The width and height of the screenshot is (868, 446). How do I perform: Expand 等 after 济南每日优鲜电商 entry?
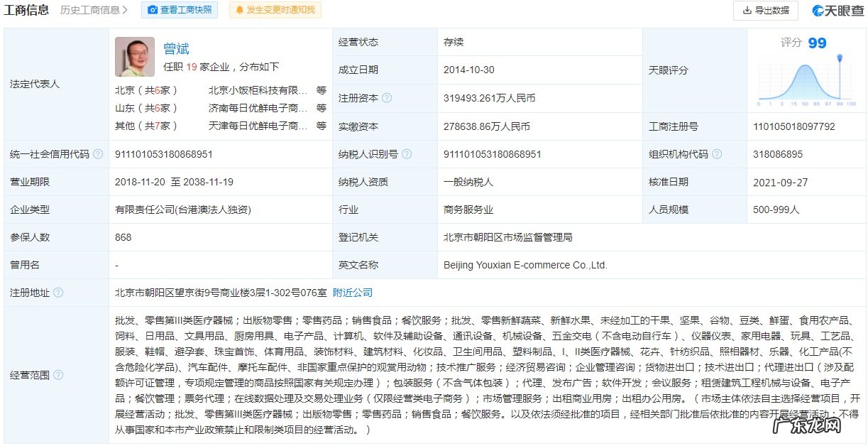321,108
